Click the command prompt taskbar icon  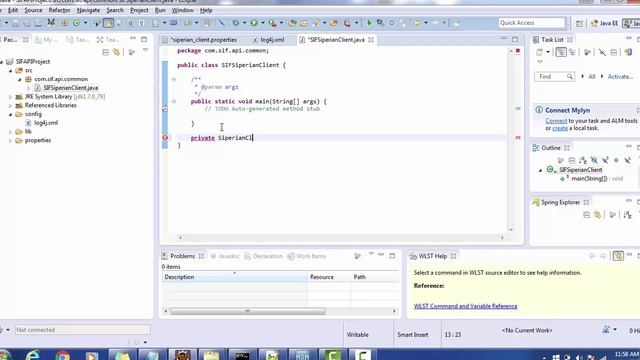[242, 355]
